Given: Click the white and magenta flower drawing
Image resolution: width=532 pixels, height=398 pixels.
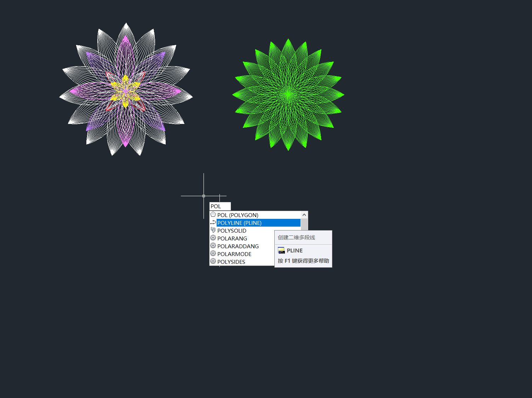Looking at the screenshot, I should (125, 91).
